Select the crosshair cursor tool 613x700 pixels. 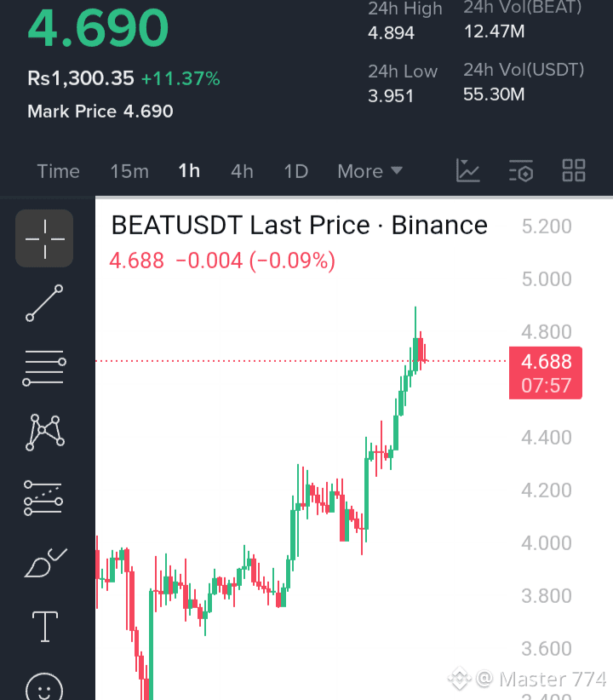coord(44,238)
